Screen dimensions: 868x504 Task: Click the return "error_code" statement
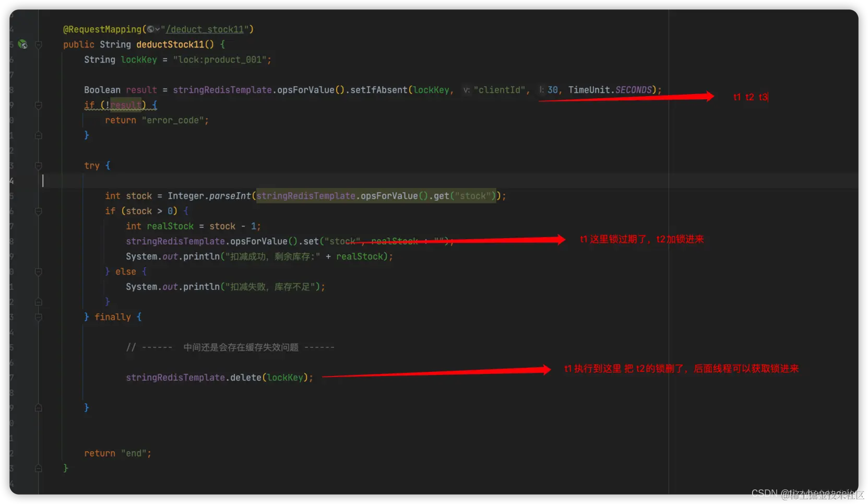point(157,120)
